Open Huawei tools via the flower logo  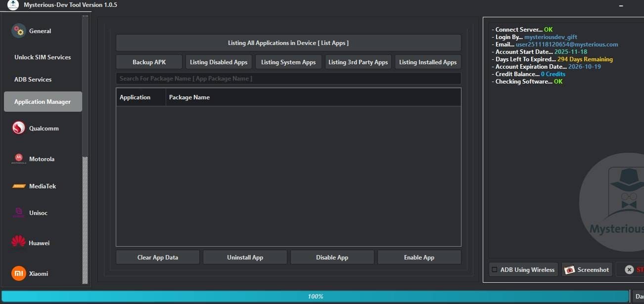coord(18,241)
